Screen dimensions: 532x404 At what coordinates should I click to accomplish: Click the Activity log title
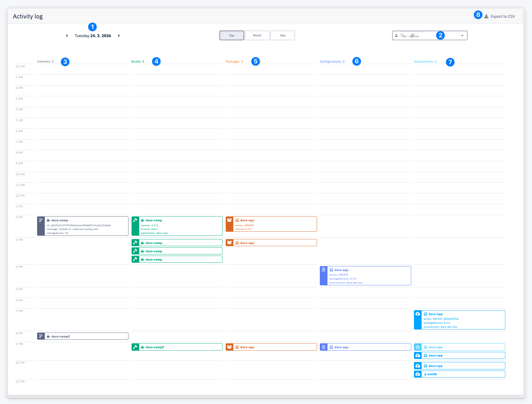[28, 17]
